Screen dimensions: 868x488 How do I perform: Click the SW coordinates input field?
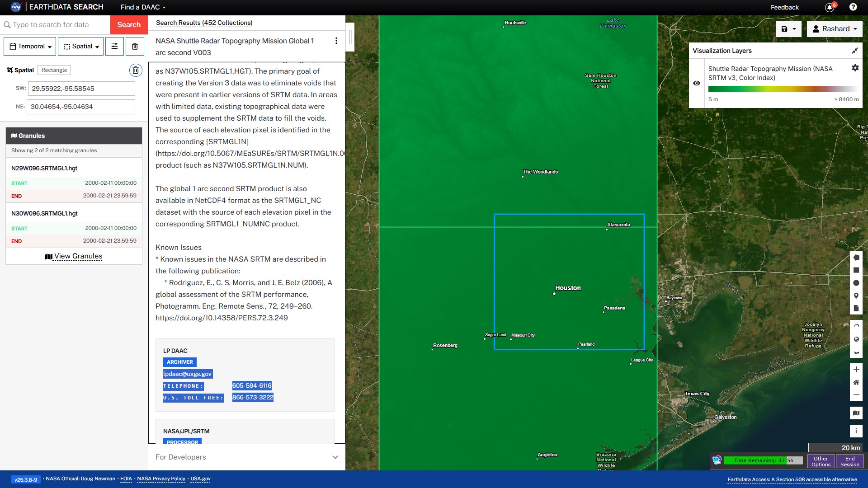[x=81, y=89]
